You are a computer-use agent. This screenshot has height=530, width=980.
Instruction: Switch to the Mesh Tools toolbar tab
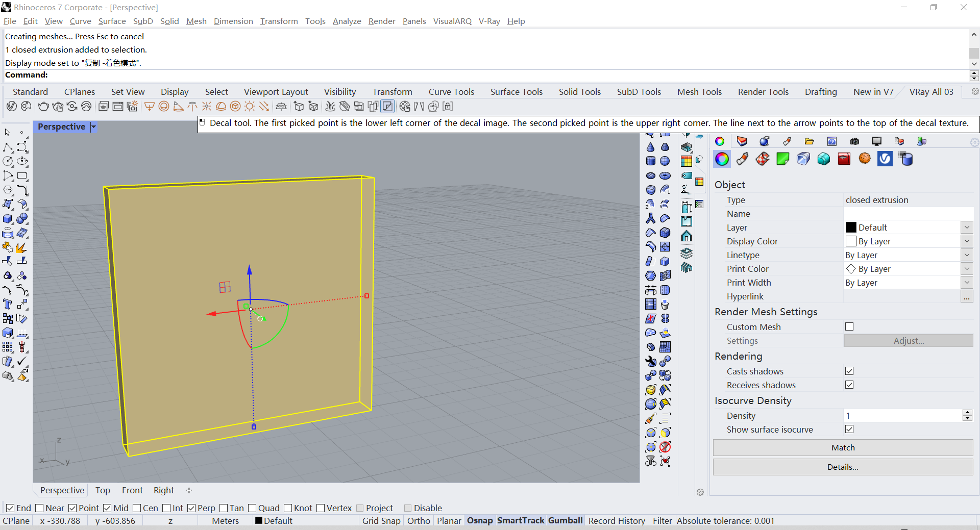pyautogui.click(x=699, y=92)
